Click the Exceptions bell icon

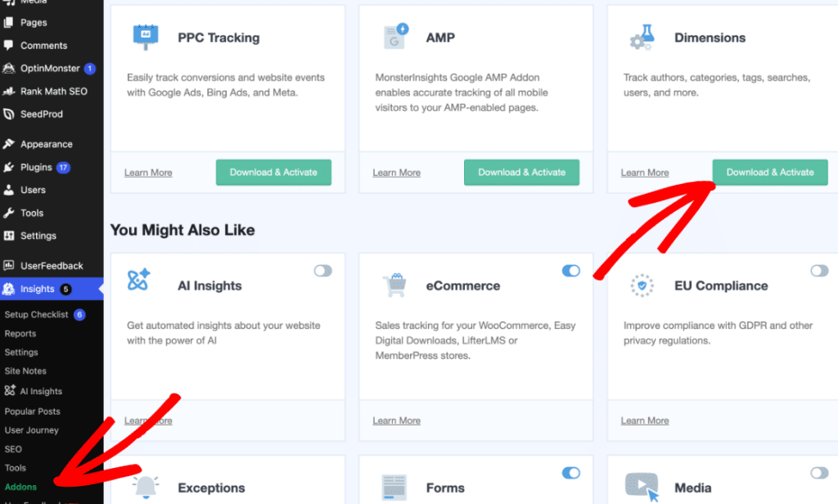tap(147, 487)
